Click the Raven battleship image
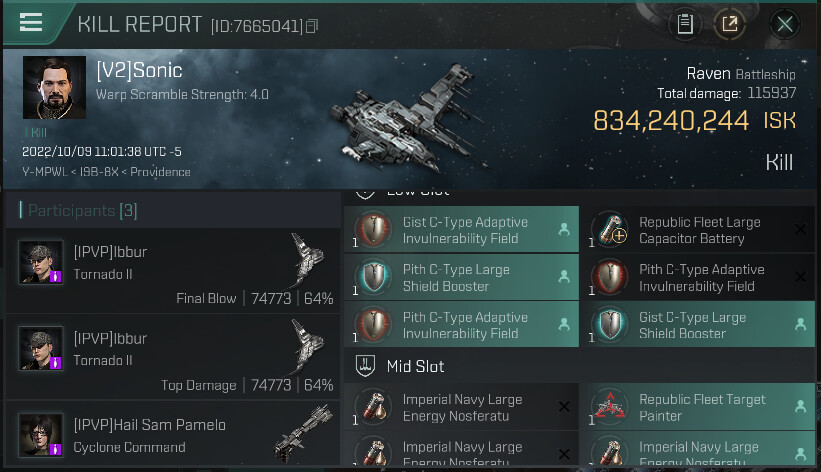The height and width of the screenshot is (472, 821). pos(407,119)
